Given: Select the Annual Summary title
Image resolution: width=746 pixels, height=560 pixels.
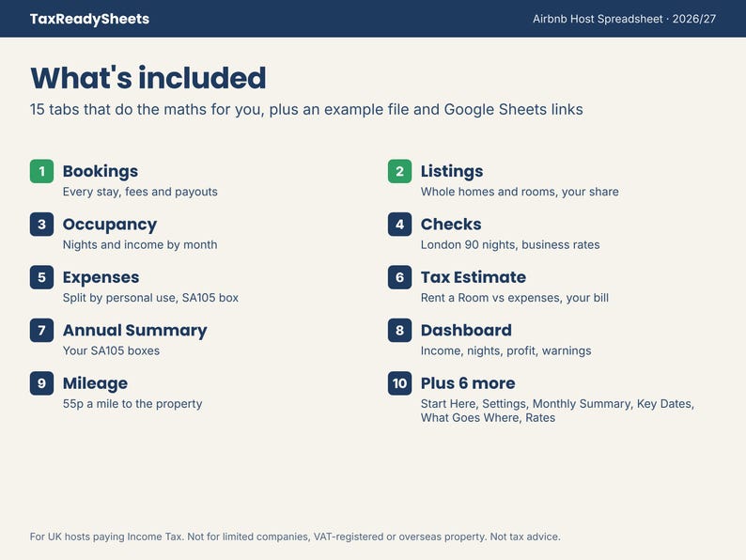Looking at the screenshot, I should coord(135,331).
